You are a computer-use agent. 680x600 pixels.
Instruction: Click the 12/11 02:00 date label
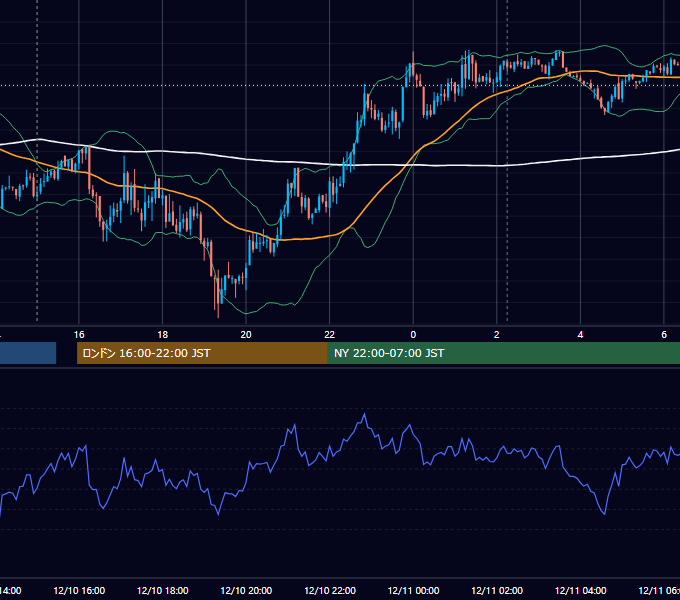[x=497, y=590]
